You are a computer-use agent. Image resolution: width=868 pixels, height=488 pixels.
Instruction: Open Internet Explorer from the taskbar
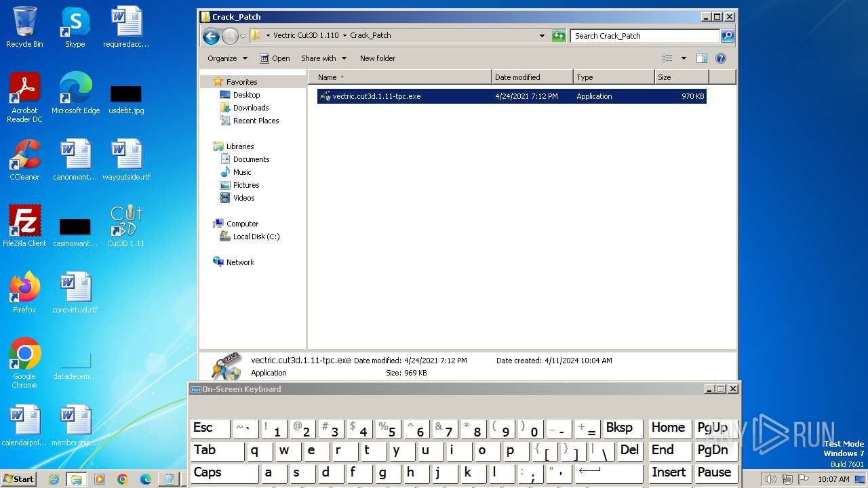(x=54, y=479)
